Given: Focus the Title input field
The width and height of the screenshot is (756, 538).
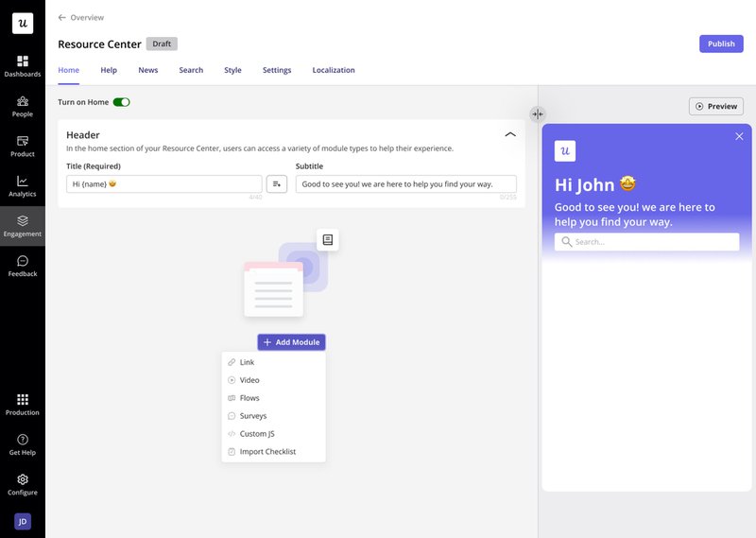Looking at the screenshot, I should point(163,183).
